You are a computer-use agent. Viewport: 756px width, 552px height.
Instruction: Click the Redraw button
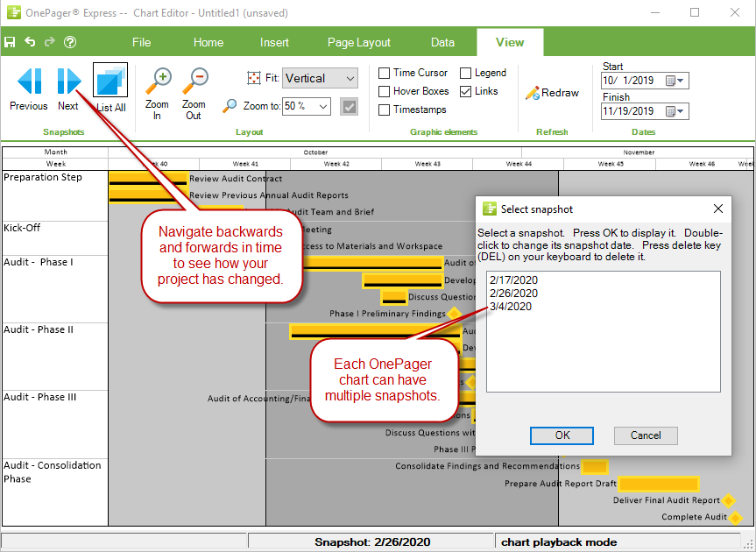(x=552, y=93)
